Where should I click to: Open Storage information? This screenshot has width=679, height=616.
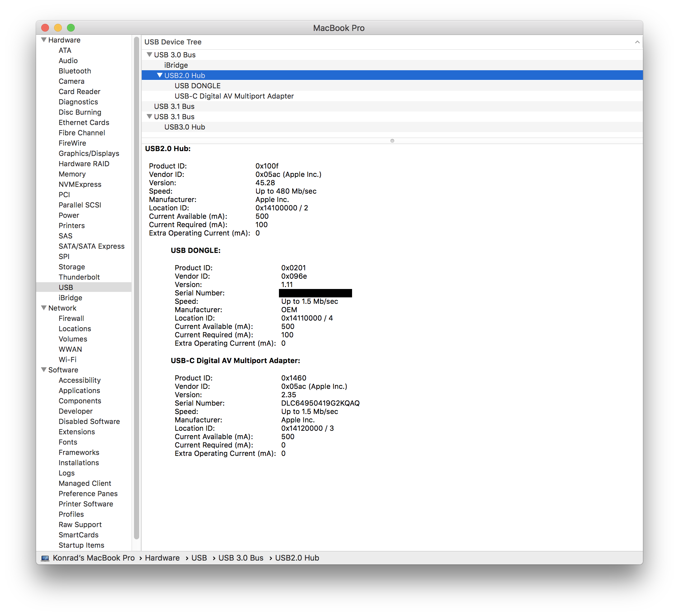(72, 267)
